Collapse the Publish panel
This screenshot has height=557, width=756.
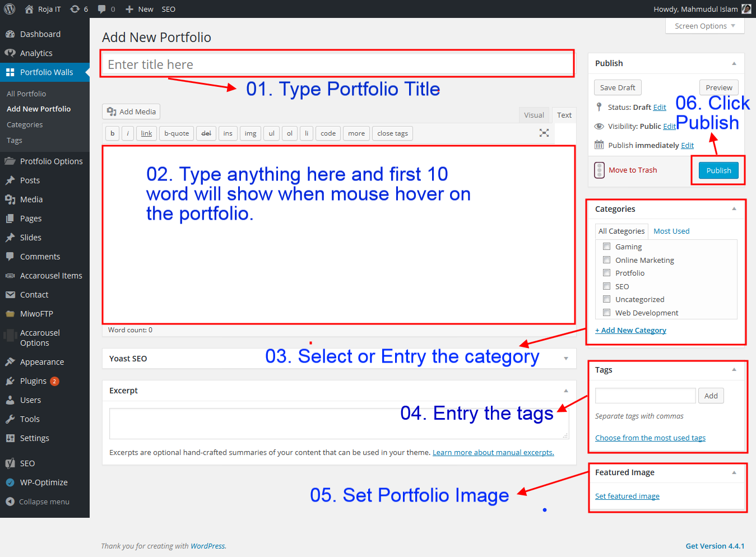pos(734,63)
